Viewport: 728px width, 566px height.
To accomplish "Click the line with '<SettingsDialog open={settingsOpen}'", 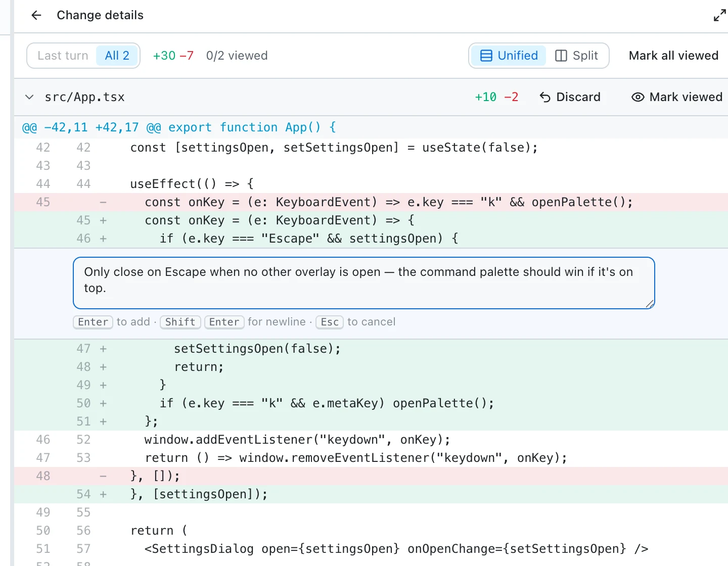I will (371, 549).
